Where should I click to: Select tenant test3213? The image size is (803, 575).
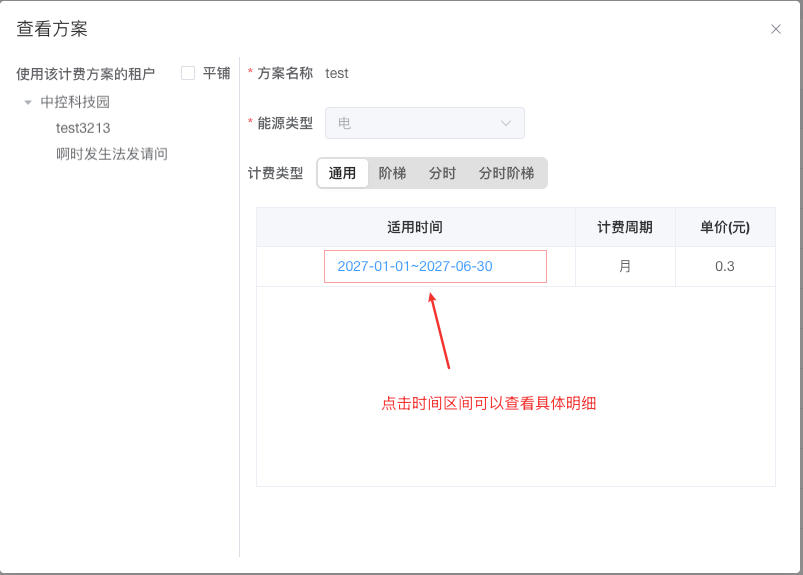[x=83, y=128]
